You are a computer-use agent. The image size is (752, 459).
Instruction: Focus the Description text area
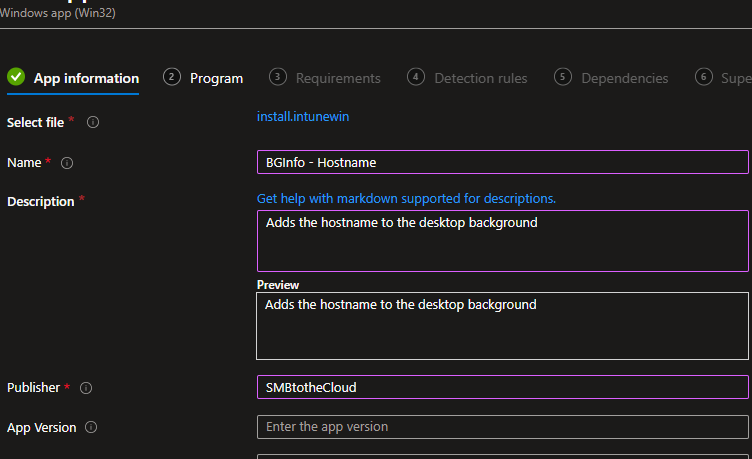coord(502,240)
